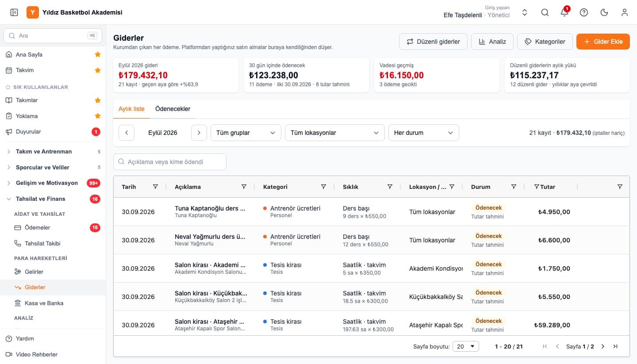Click Gider Ekle button
This screenshot has height=364, width=637.
point(603,42)
